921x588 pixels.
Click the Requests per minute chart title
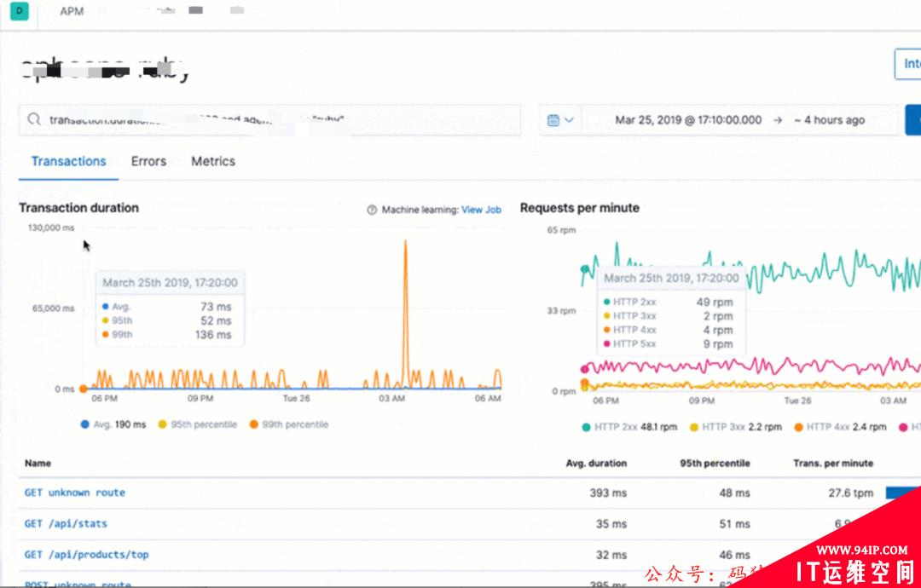point(580,208)
